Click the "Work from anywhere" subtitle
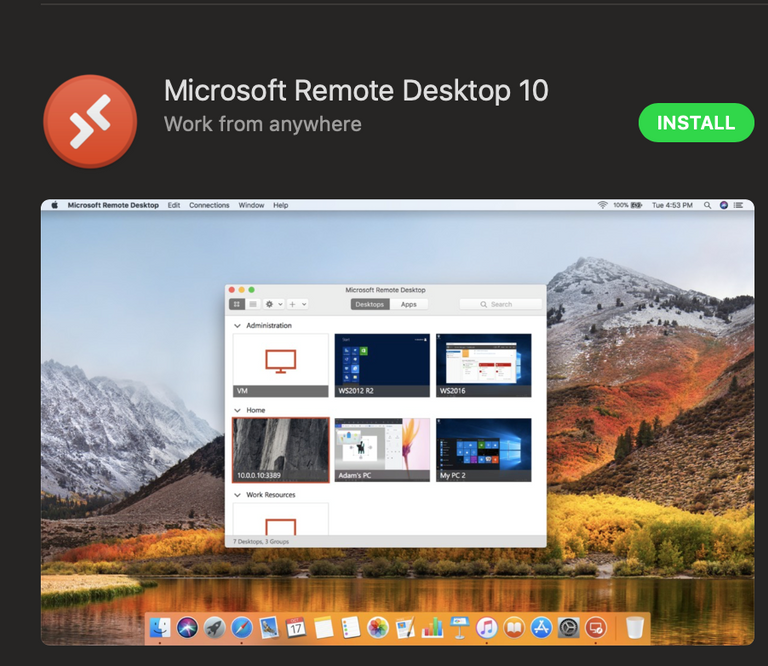This screenshot has height=666, width=768. [x=263, y=124]
